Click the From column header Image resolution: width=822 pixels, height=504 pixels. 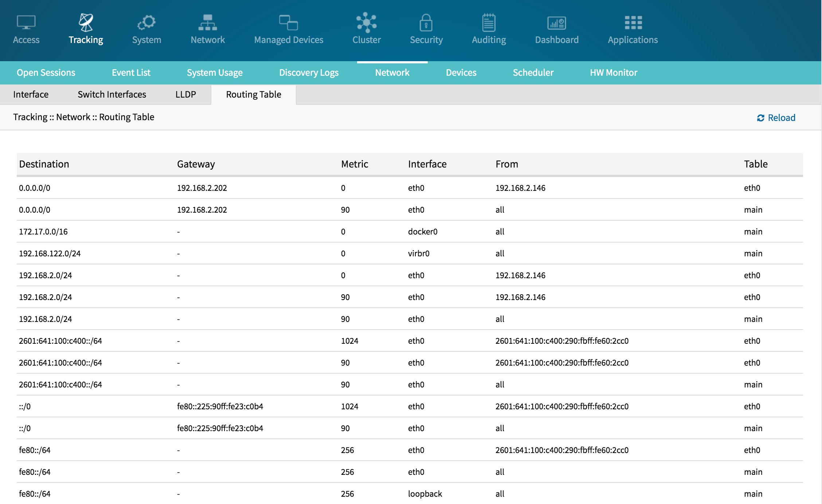506,164
